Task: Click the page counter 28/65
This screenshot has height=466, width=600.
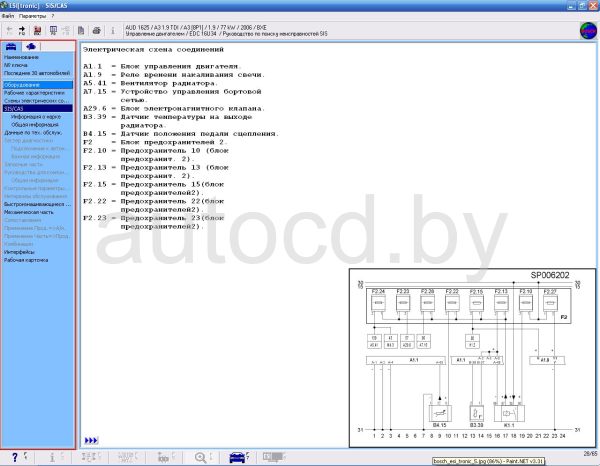Action: (x=590, y=454)
